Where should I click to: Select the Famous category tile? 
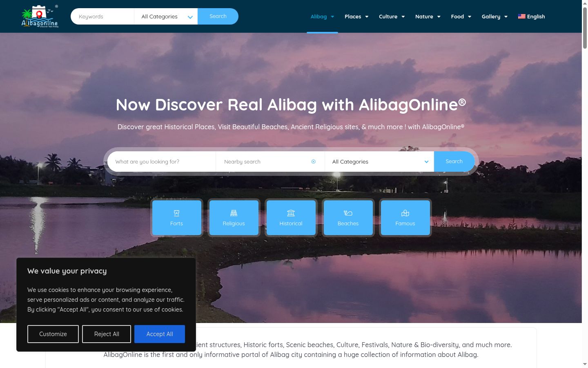[x=405, y=218]
